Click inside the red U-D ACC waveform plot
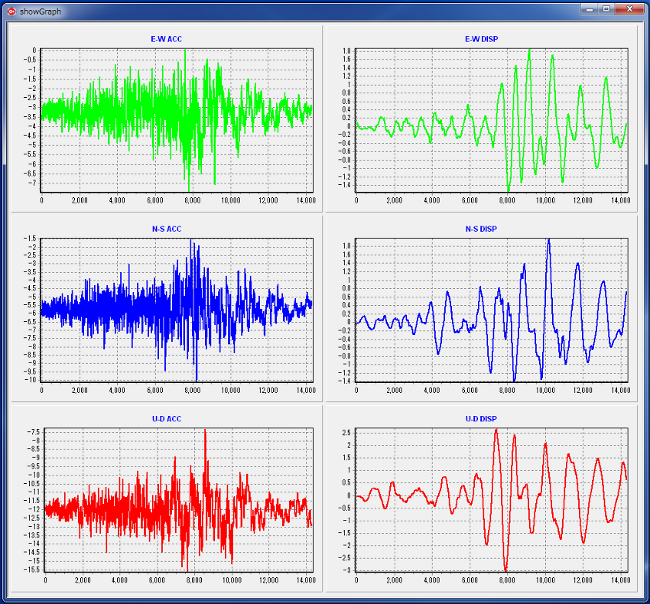650x604 pixels. (179, 500)
